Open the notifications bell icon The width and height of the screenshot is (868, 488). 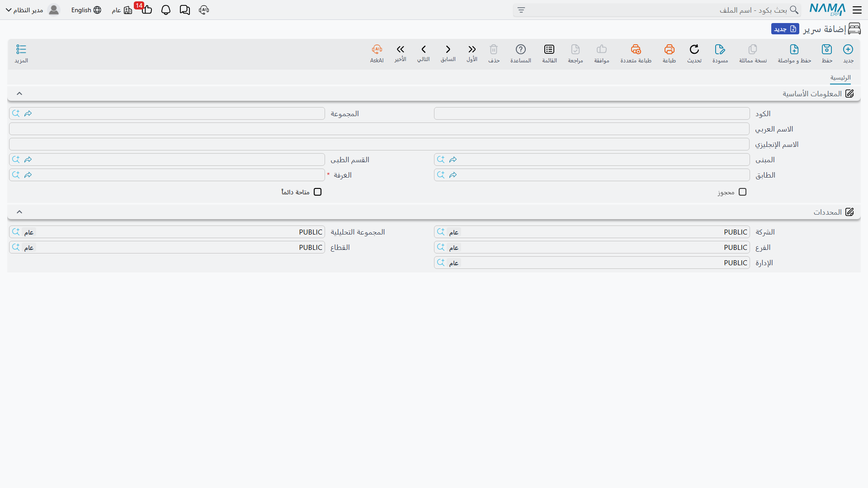click(166, 10)
